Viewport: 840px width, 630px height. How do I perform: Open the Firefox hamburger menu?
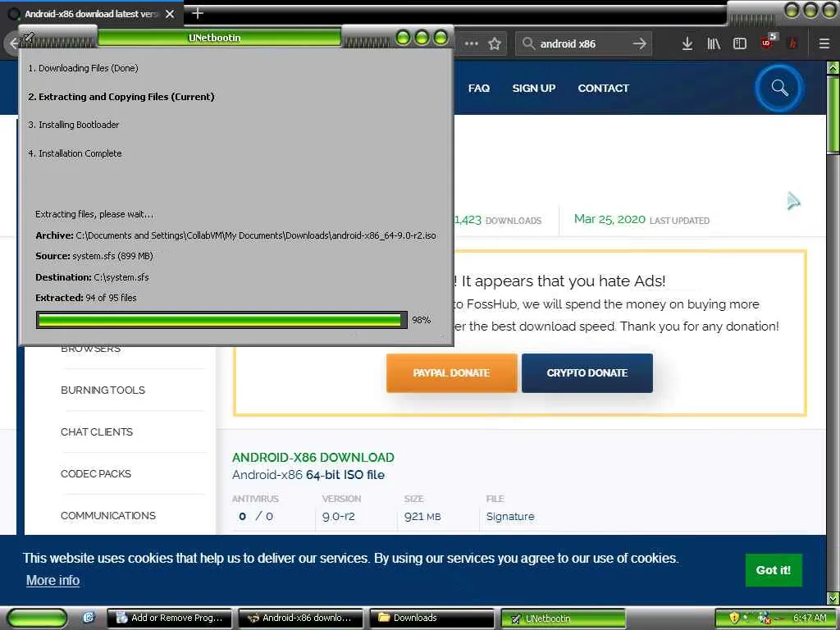point(824,44)
